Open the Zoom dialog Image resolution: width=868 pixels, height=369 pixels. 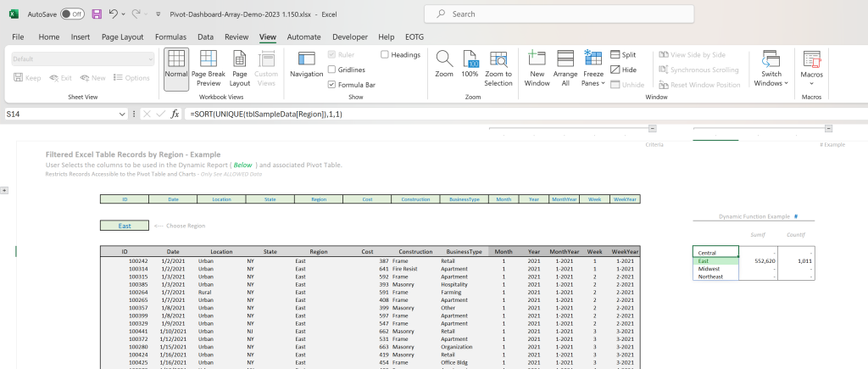tap(444, 65)
